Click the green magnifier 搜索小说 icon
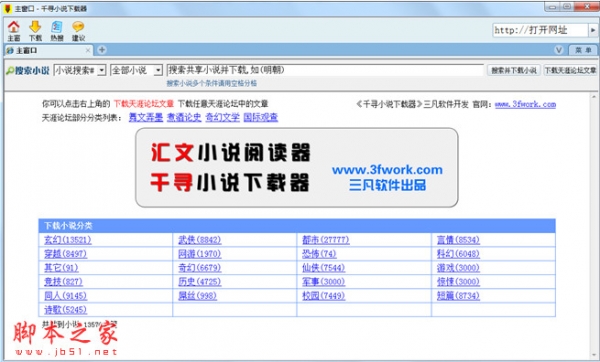600x362 pixels. coord(10,70)
